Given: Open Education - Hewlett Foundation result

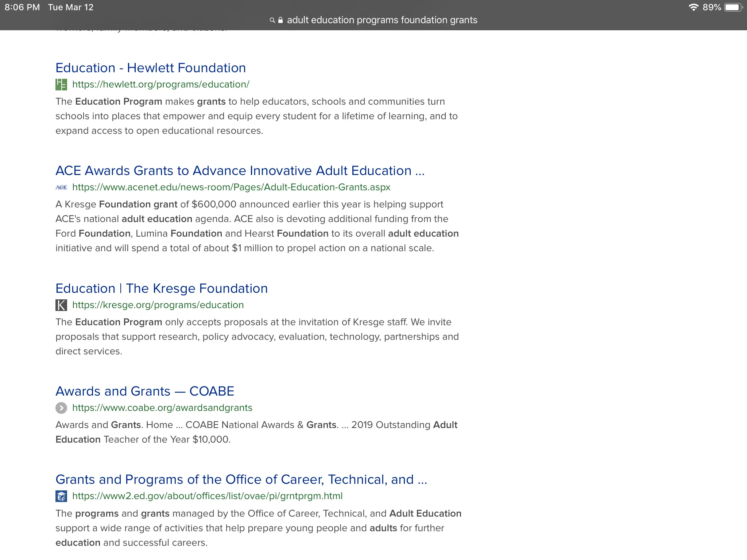Looking at the screenshot, I should click(x=151, y=68).
